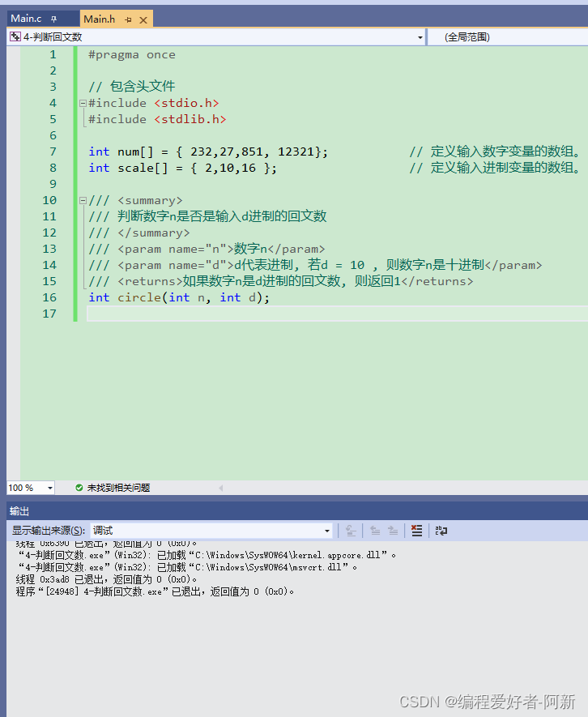Click the green no-issues check icon

coord(79,488)
